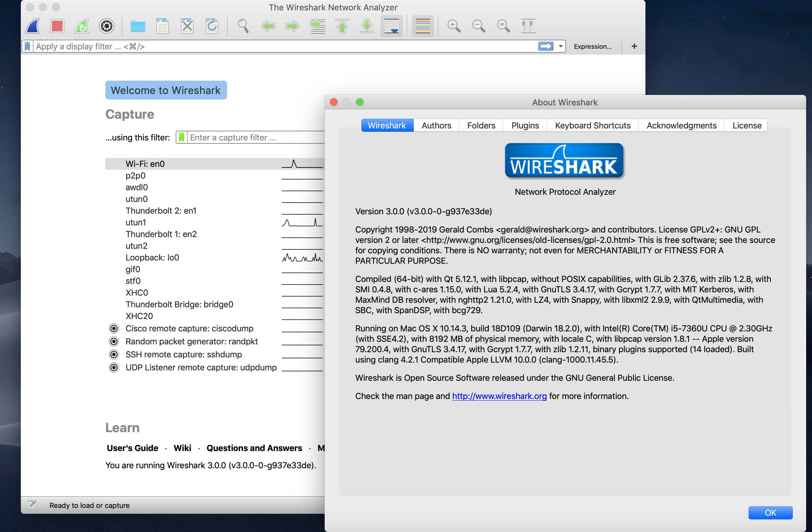This screenshot has width=812, height=532.
Task: Switch to Plugins tab
Action: click(x=525, y=126)
